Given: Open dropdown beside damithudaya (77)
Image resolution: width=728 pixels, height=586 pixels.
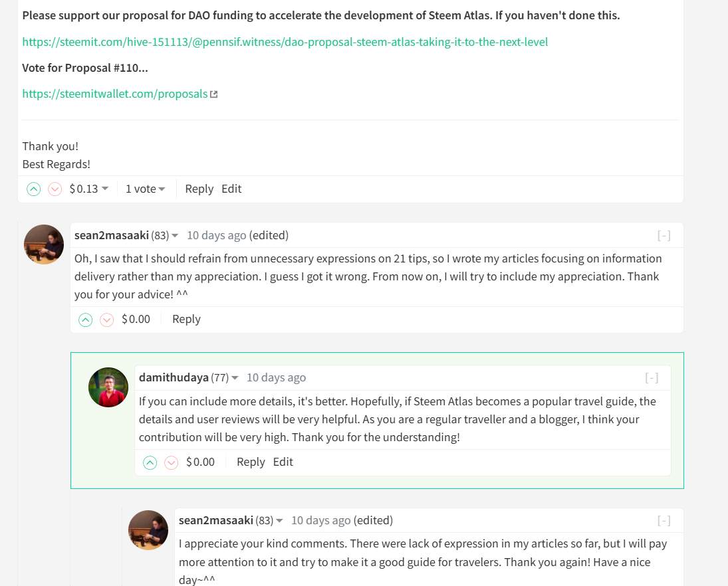Looking at the screenshot, I should pos(235,378).
